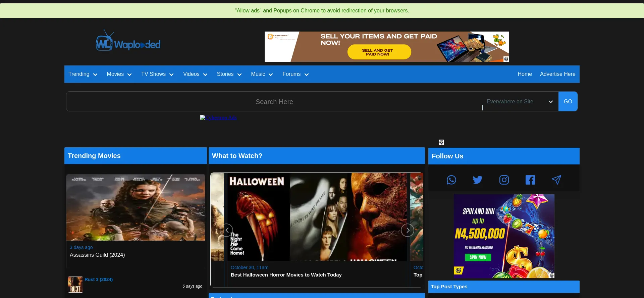Viewport: 644px width, 298px height.
Task: Expand the Trending menu
Action: [x=83, y=74]
